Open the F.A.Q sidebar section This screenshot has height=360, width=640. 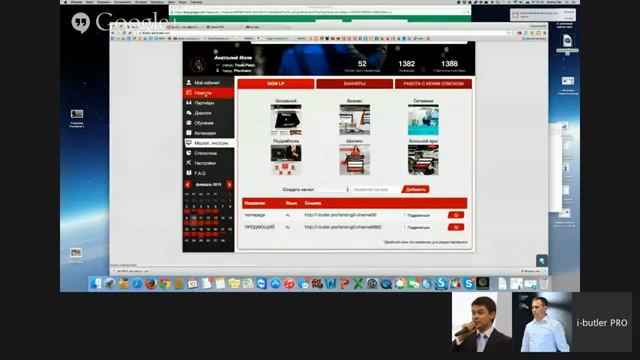(x=208, y=173)
